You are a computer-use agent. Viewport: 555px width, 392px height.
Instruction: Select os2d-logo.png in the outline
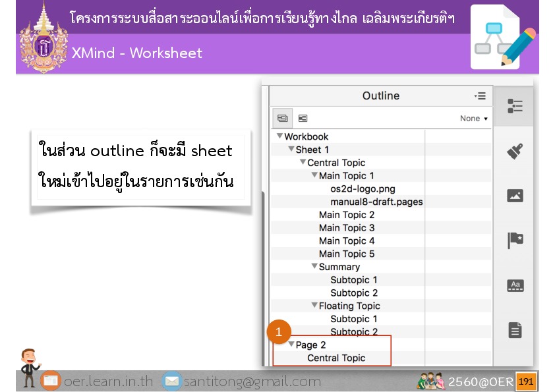point(363,189)
